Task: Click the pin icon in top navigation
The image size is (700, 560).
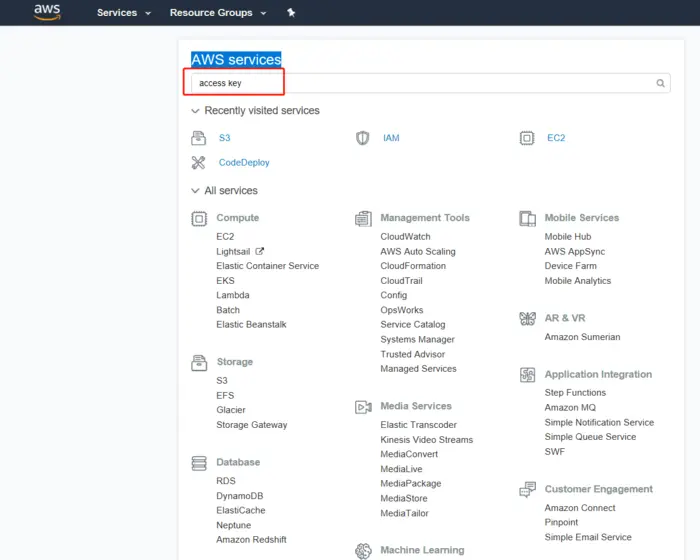Action: (291, 13)
